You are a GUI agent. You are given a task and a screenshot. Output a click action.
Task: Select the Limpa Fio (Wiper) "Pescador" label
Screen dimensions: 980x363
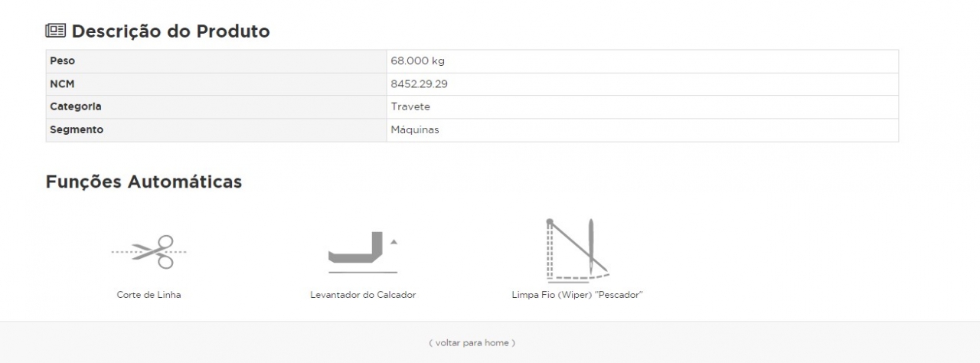[x=577, y=295]
